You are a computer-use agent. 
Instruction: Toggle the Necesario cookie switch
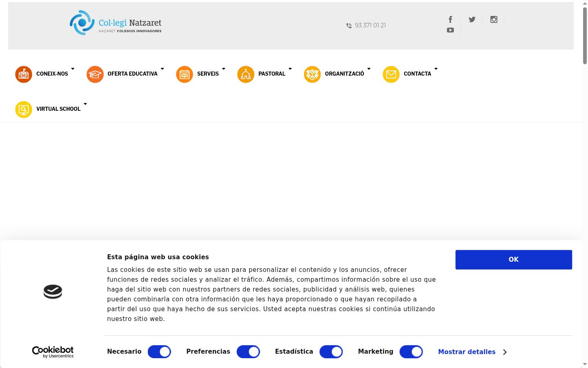pyautogui.click(x=159, y=352)
